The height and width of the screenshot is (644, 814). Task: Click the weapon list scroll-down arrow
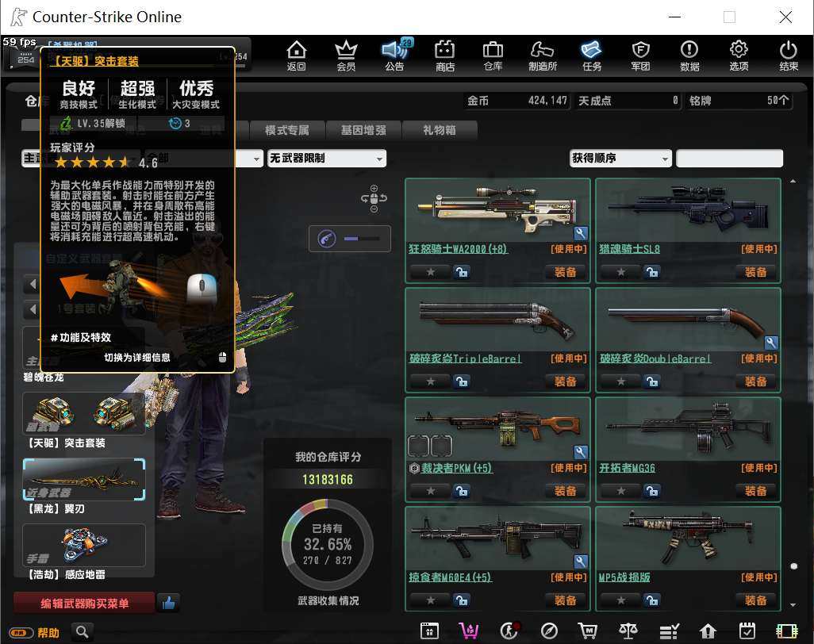[x=793, y=604]
